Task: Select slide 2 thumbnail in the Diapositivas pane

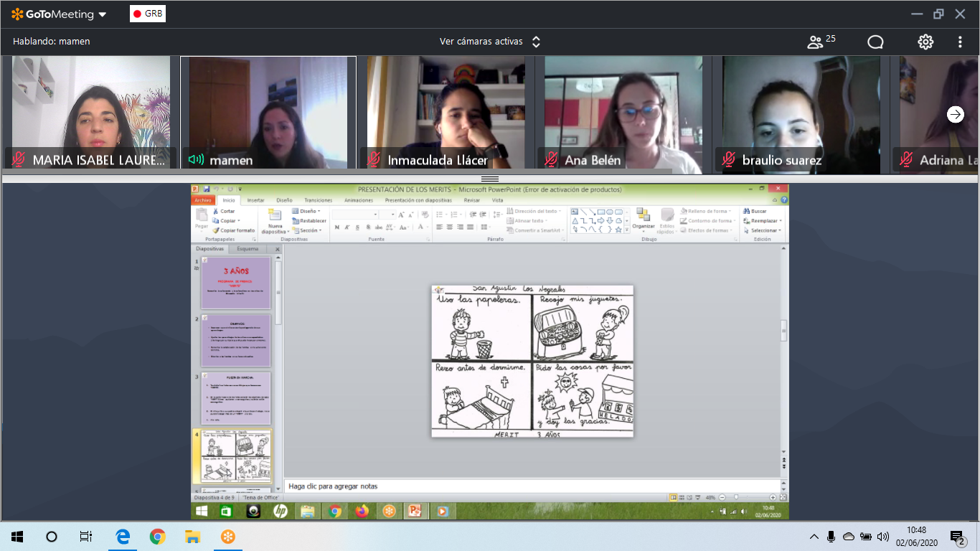Action: (x=236, y=340)
